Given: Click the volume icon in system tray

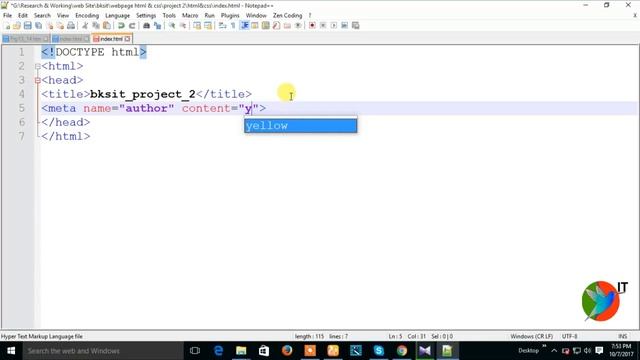Looking at the screenshot, I should coord(587,351).
